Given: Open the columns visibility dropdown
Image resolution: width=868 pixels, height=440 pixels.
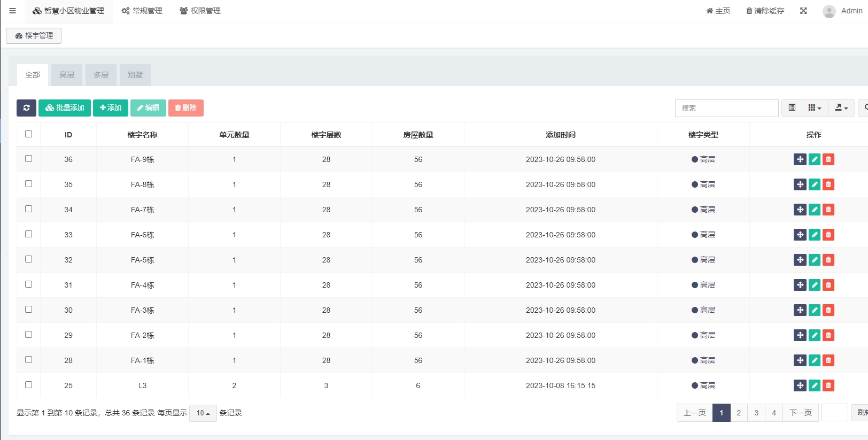Looking at the screenshot, I should 815,108.
